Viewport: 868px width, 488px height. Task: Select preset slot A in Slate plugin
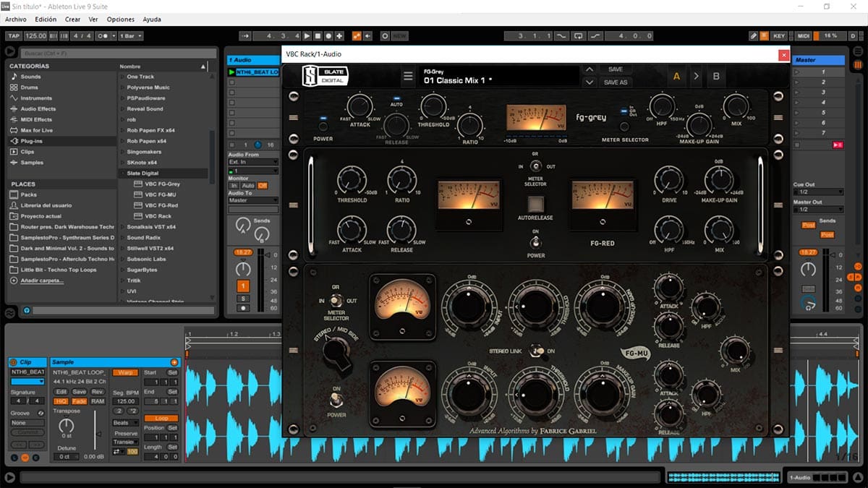point(677,76)
